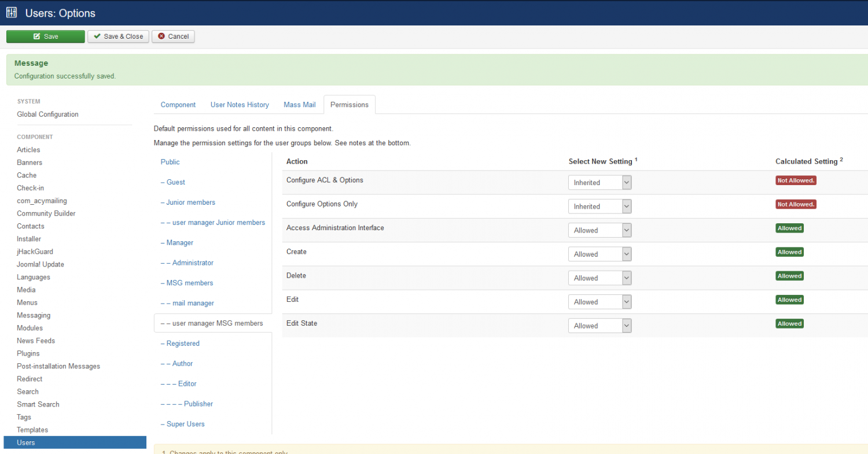
Task: Select the Editor user group
Action: point(179,384)
